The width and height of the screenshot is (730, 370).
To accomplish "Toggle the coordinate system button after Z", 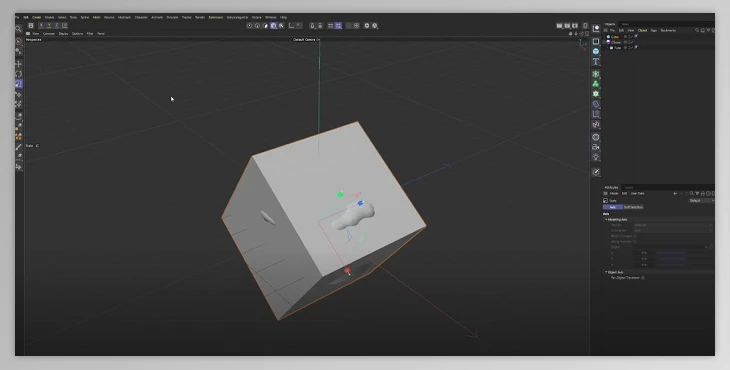I will [65, 26].
